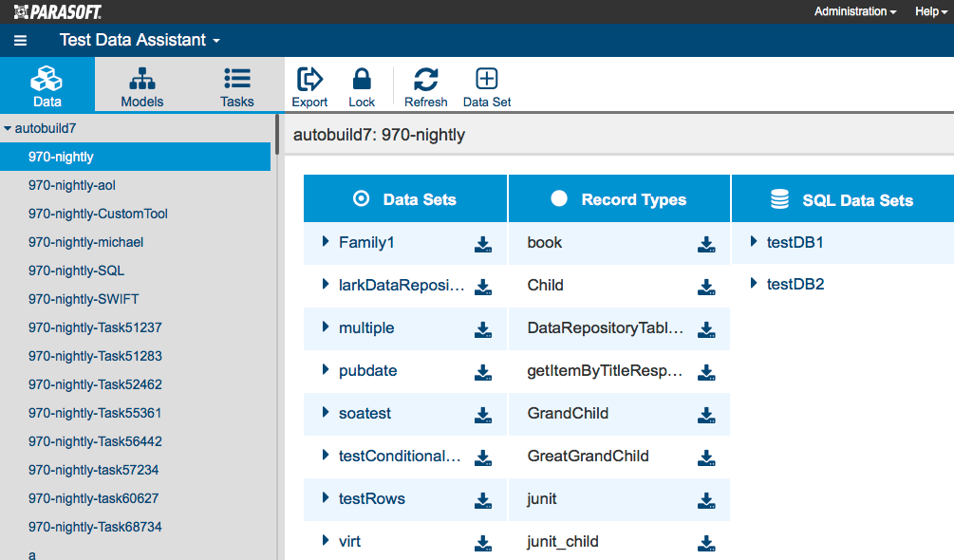Download the soatest data set
The width and height of the screenshot is (954, 560).
(483, 415)
